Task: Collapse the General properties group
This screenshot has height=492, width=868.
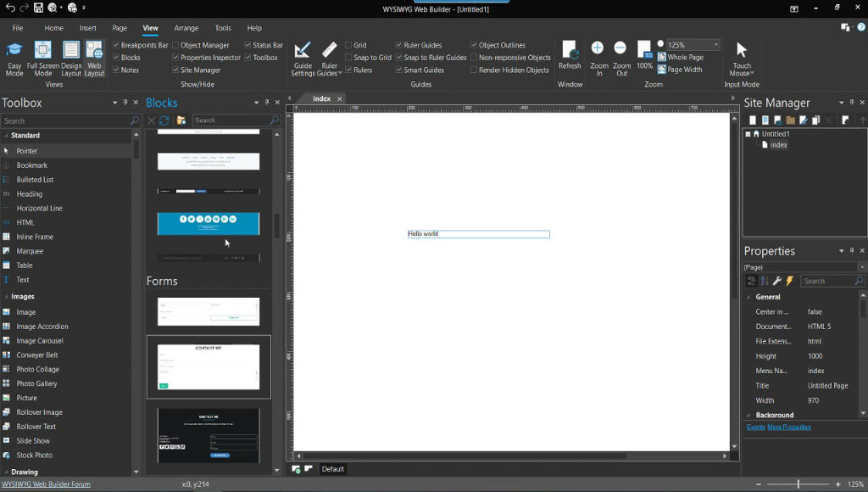Action: pos(749,297)
